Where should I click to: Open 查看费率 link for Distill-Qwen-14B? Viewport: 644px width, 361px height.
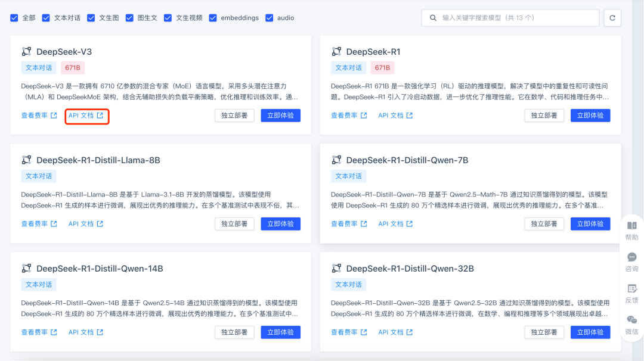(39, 332)
